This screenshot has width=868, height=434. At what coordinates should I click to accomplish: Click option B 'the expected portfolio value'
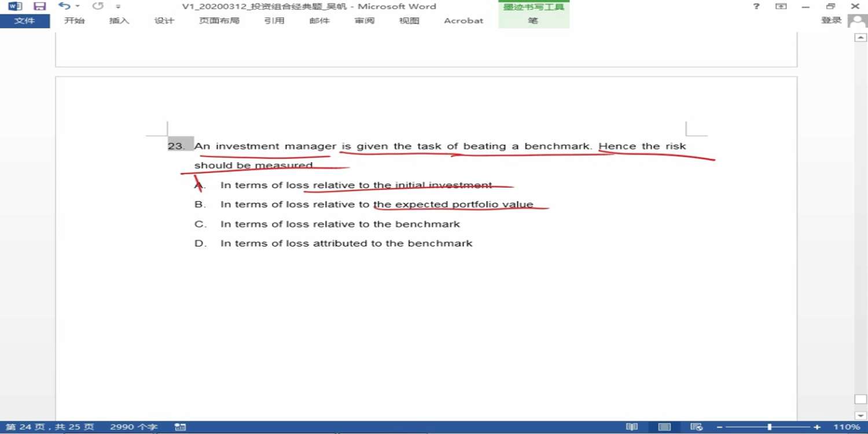[x=453, y=204]
